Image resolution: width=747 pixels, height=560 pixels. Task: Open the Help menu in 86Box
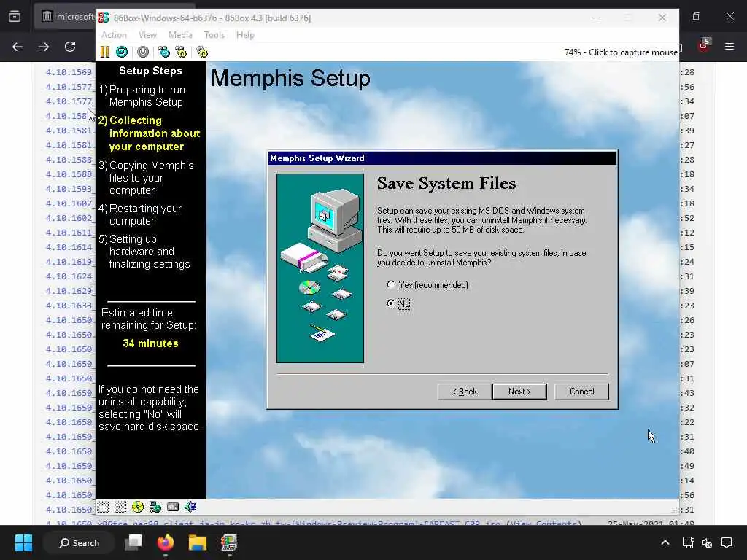click(245, 35)
